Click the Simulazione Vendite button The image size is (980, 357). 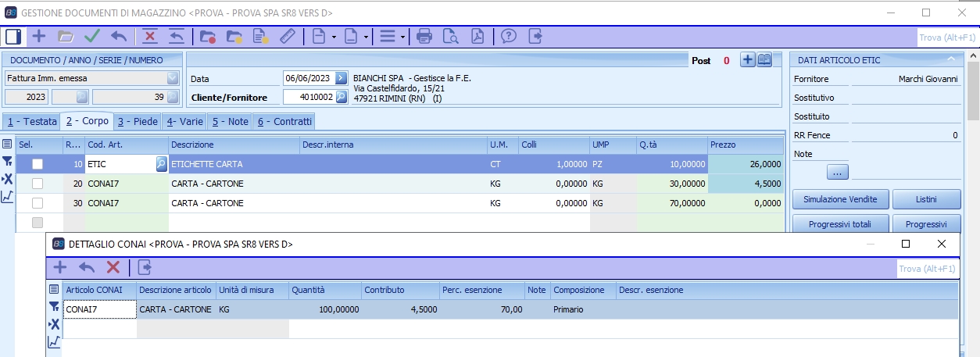click(x=839, y=199)
